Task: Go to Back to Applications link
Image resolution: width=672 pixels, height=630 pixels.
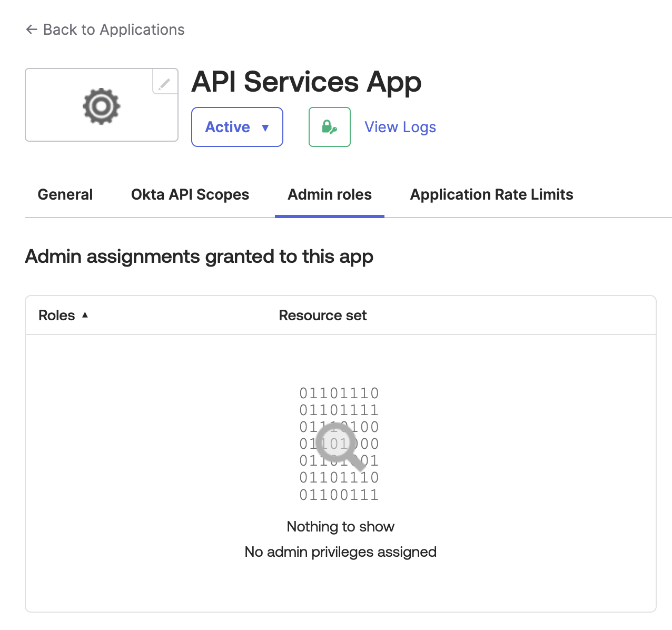Action: point(113,29)
